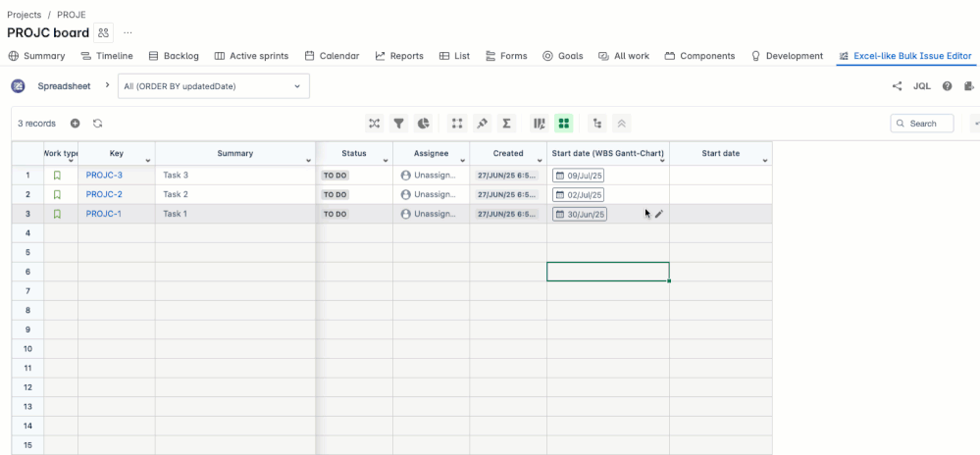Open issue PROJC-2 link

pos(104,194)
